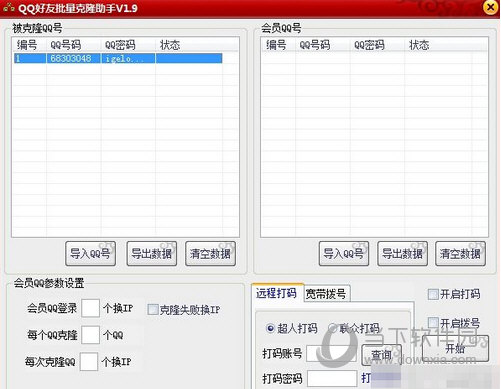Image resolution: width=501 pixels, height=389 pixels.
Task: Click 导出数据 under the 被克隆QQ号 list
Action: coord(152,254)
